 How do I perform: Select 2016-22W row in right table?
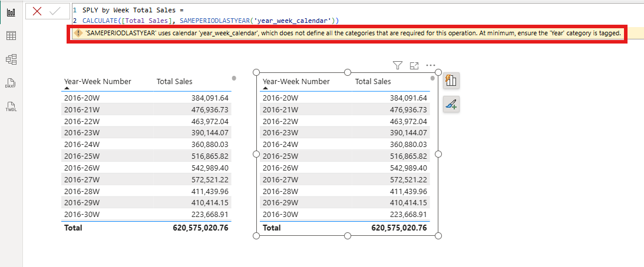tap(345, 121)
